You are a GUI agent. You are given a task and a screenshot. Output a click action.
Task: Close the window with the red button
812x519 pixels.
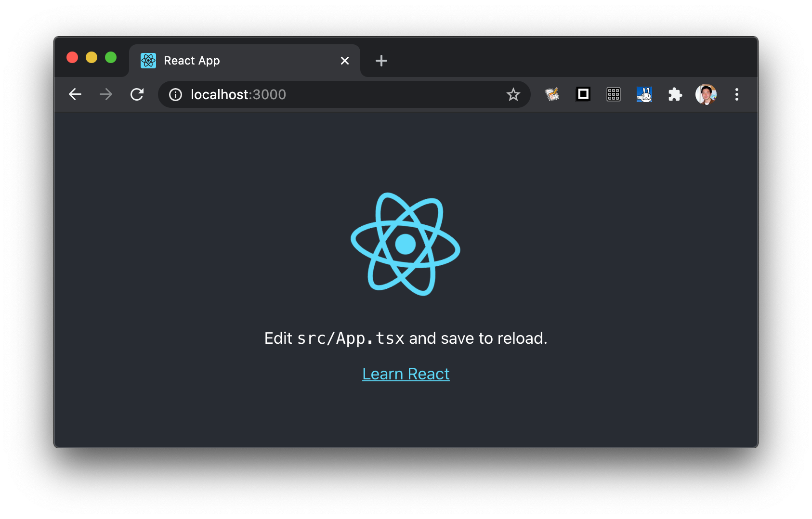[72, 57]
